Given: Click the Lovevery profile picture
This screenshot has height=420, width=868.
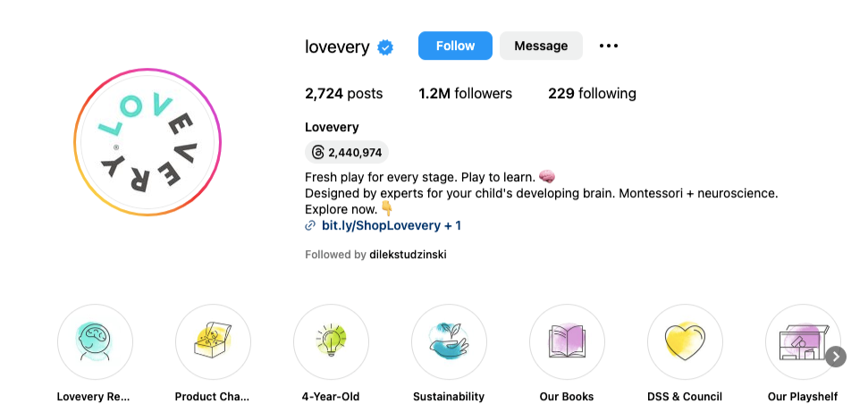Looking at the screenshot, I should tap(147, 142).
